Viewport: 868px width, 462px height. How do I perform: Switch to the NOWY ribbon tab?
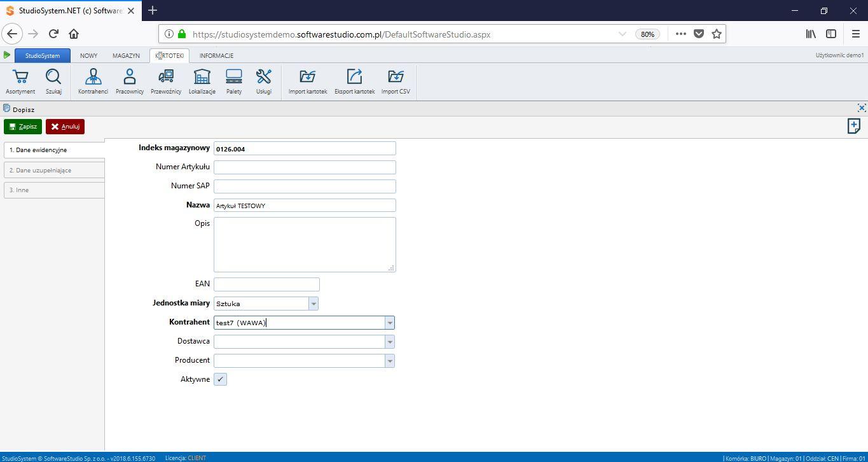pyautogui.click(x=89, y=55)
